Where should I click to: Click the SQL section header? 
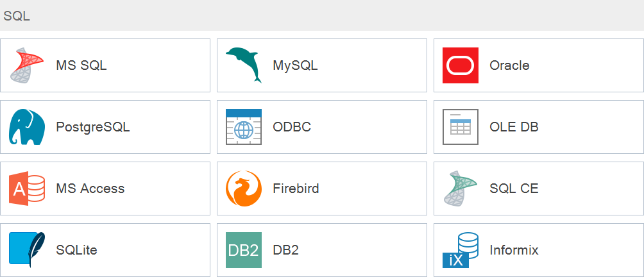[x=17, y=17]
